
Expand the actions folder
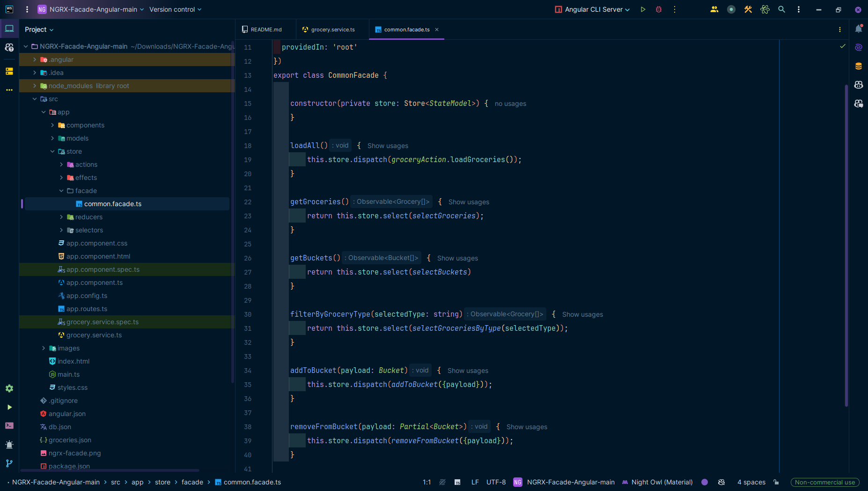pyautogui.click(x=61, y=164)
